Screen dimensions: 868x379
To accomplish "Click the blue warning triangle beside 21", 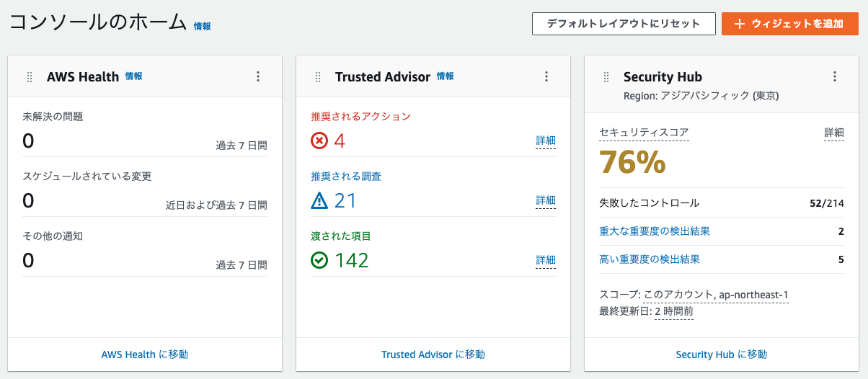I will coord(319,200).
